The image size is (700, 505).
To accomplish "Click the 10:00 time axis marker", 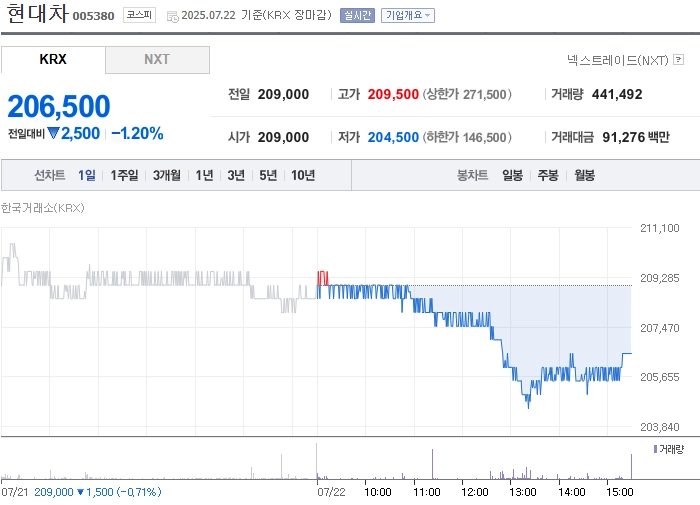I will click(x=378, y=492).
